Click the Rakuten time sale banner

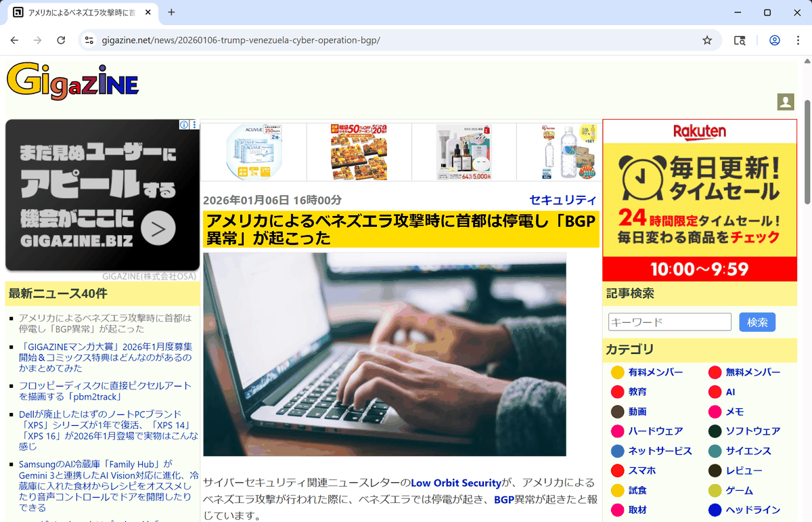tap(700, 200)
